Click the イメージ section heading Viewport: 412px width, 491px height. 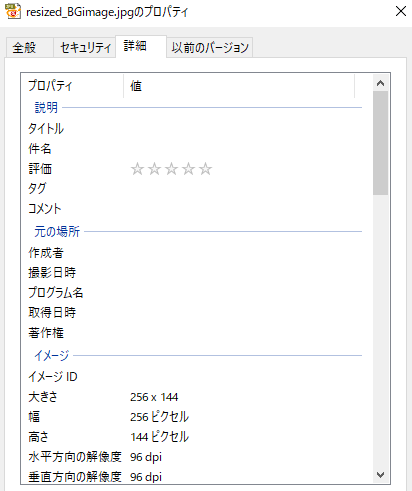click(52, 355)
